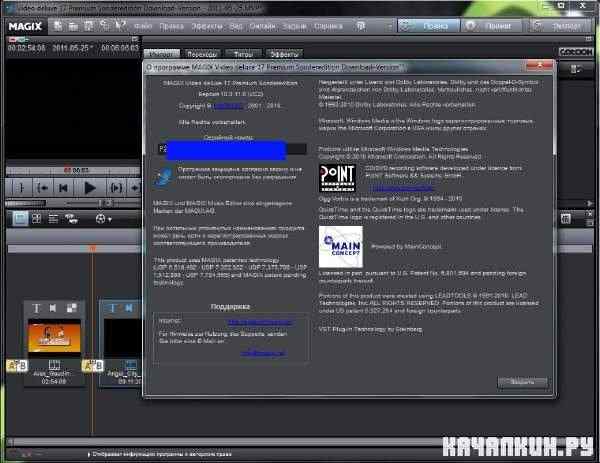Open the email link in the Поддержка box

pos(263,353)
